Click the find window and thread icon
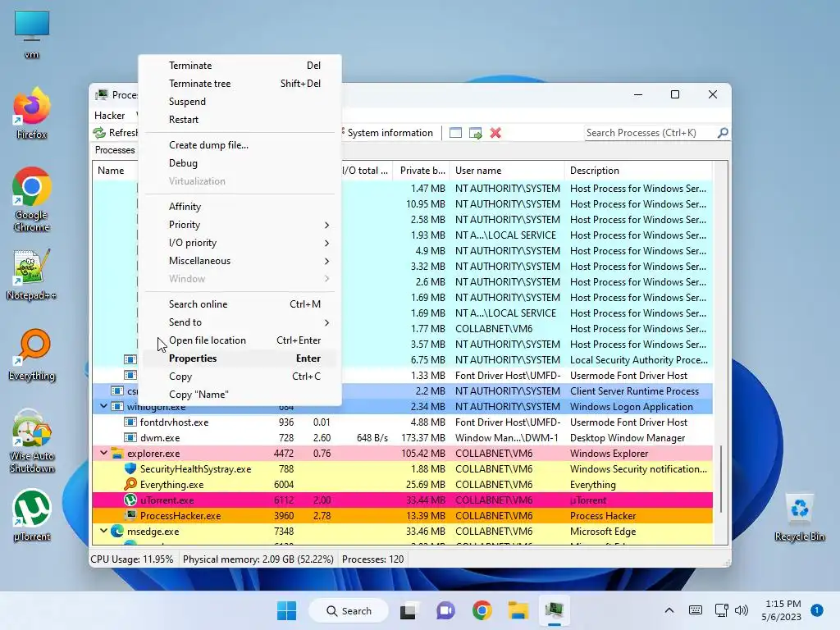The image size is (840, 630). 475,133
